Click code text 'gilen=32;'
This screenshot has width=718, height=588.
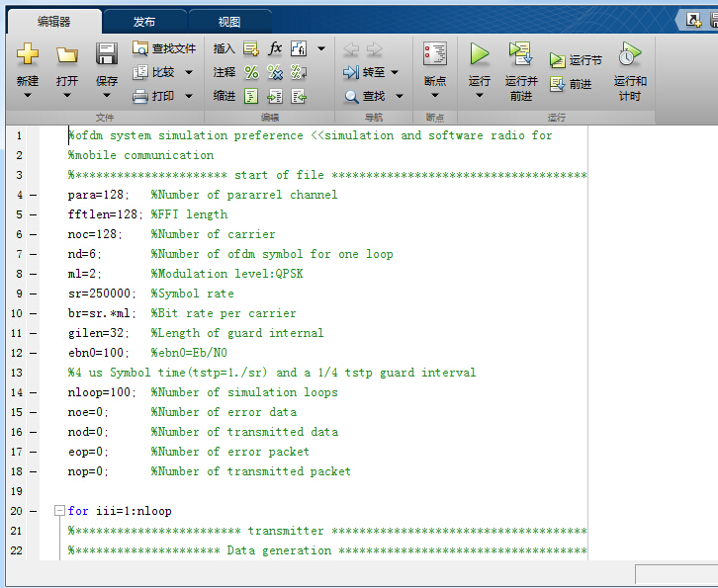99,333
